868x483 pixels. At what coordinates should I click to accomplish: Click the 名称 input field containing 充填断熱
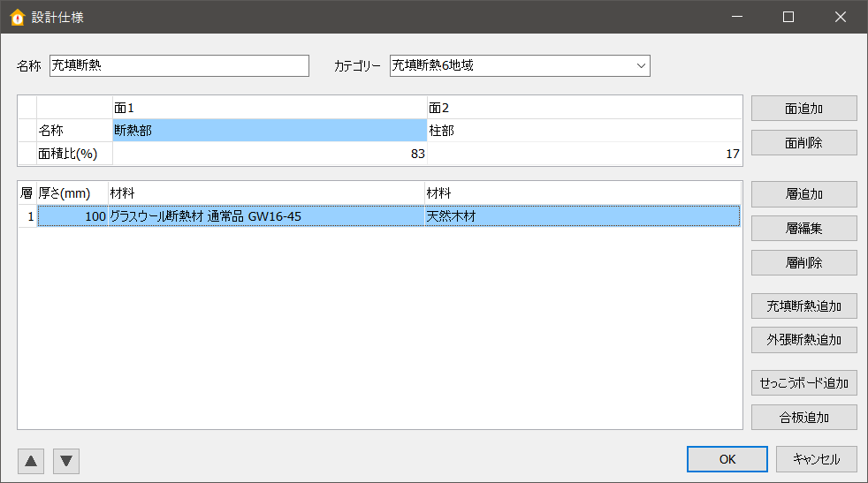(x=179, y=66)
